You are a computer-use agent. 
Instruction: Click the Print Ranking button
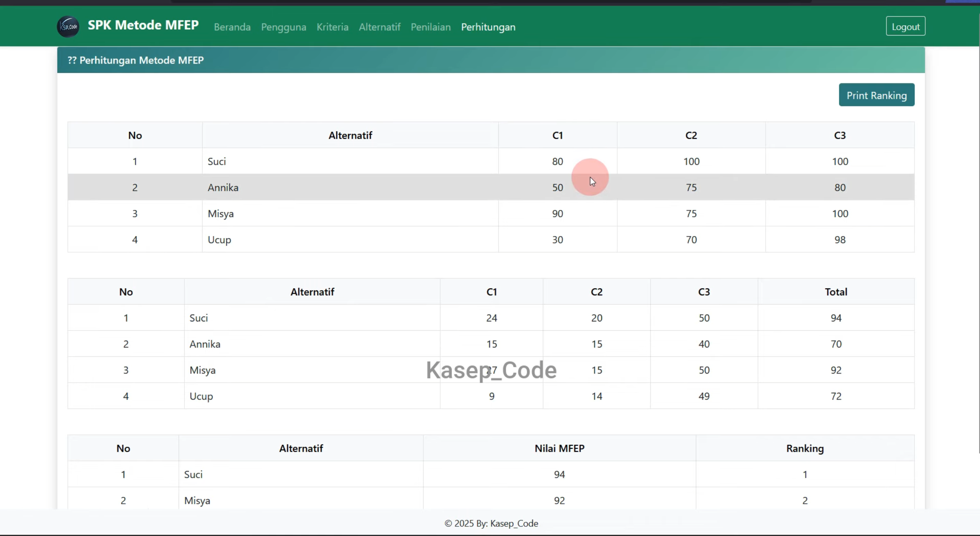pos(876,95)
